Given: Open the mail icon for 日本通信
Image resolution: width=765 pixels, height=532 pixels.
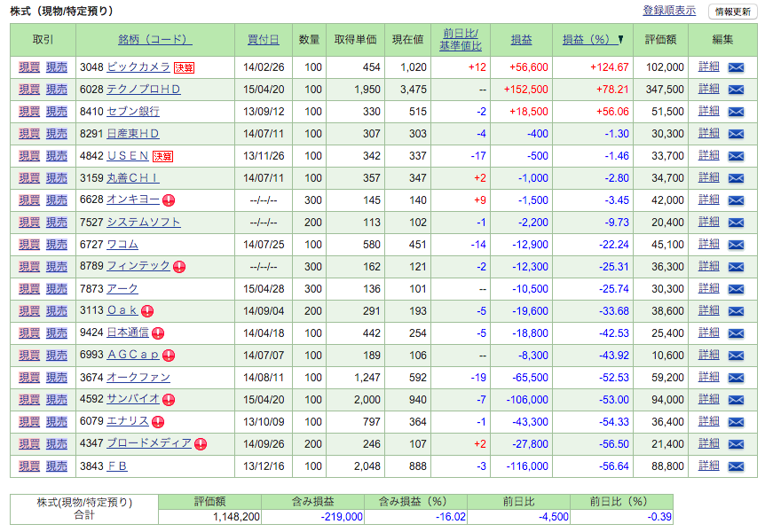Looking at the screenshot, I should [x=736, y=333].
